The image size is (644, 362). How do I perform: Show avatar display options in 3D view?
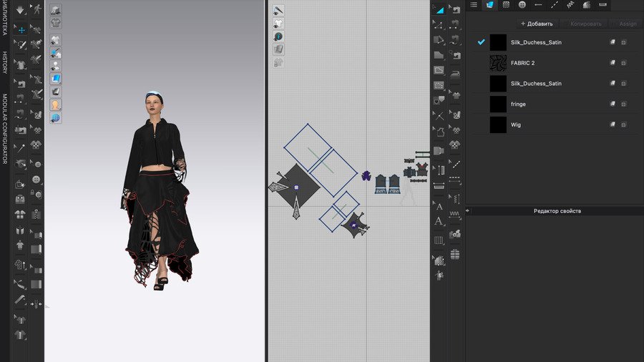(x=55, y=66)
